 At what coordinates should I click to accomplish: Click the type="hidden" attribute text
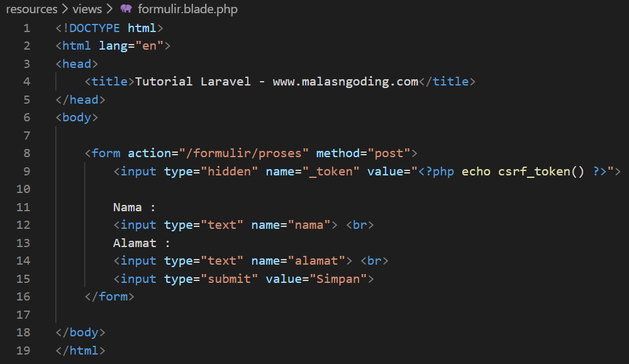(x=211, y=172)
